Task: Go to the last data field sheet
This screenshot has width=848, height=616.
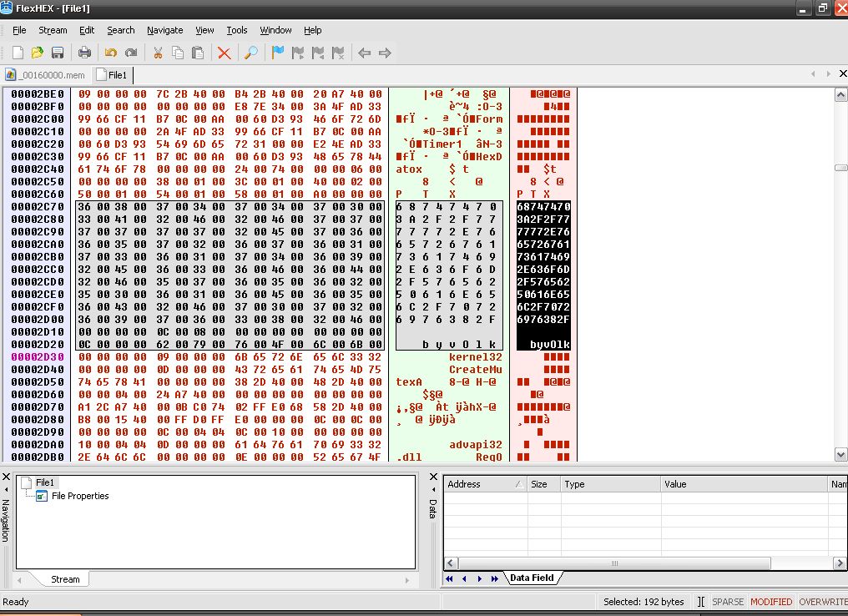Action: pos(495,578)
